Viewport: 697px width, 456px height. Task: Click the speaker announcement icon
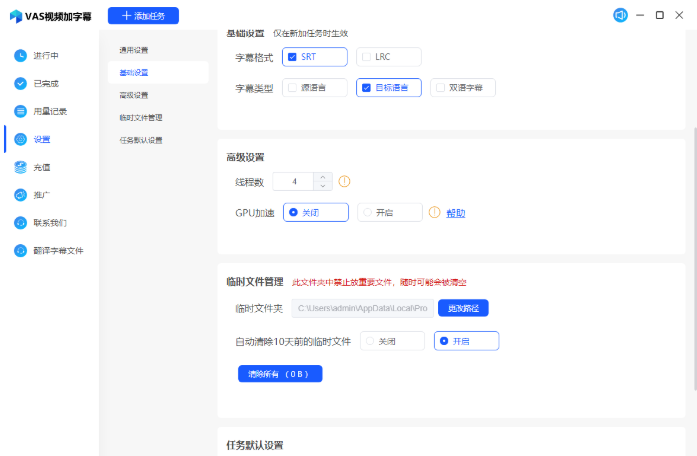click(620, 15)
